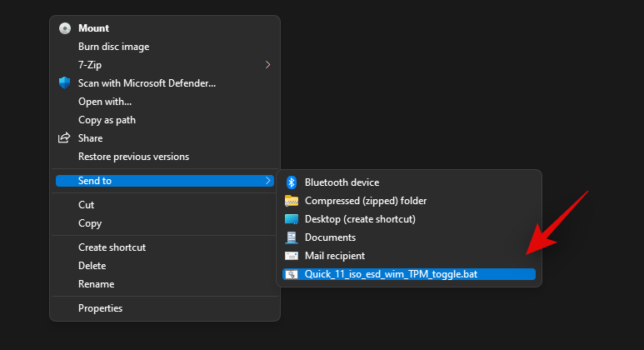Select Open with... from context menu

tap(105, 102)
